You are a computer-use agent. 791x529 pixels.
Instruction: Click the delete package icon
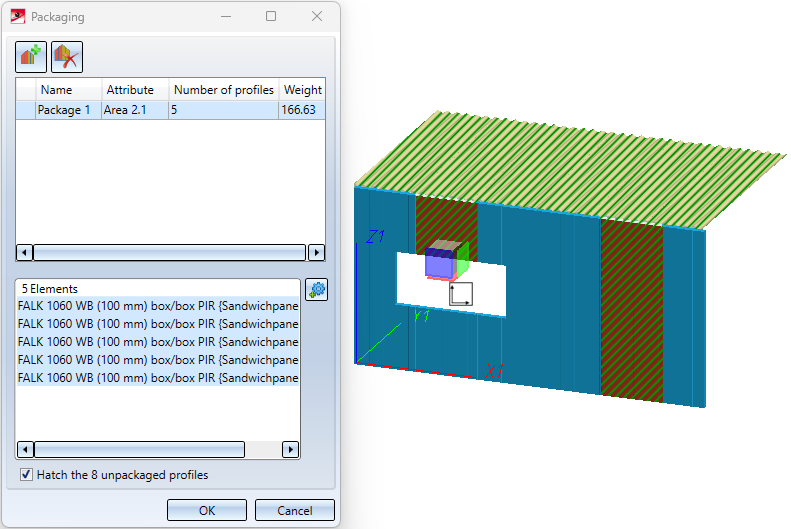point(67,56)
